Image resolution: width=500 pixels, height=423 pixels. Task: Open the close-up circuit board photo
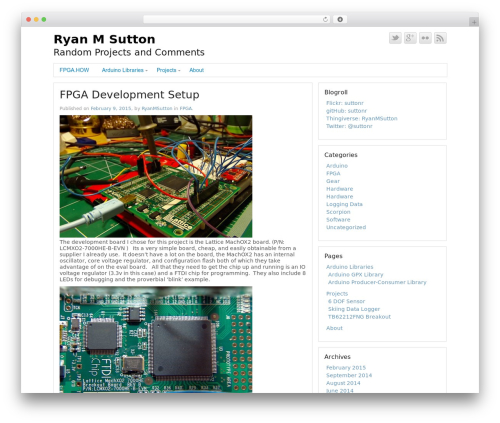[156, 339]
